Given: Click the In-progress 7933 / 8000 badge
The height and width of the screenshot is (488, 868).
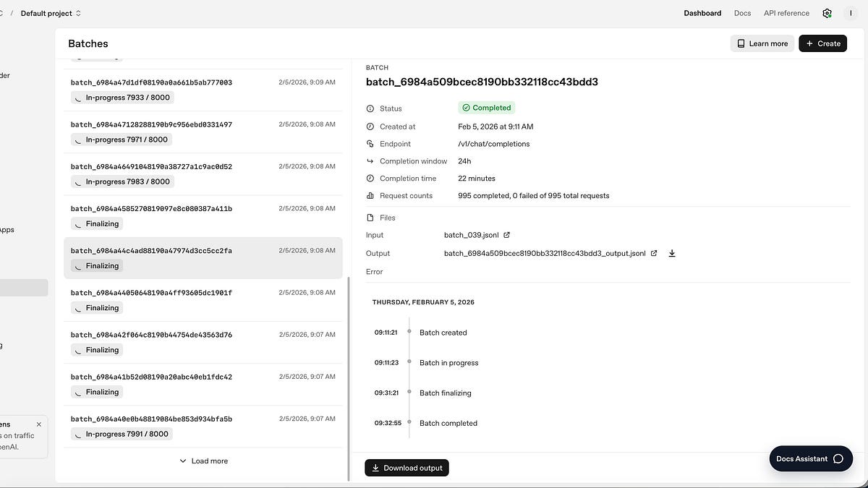Looking at the screenshot, I should click(x=122, y=98).
